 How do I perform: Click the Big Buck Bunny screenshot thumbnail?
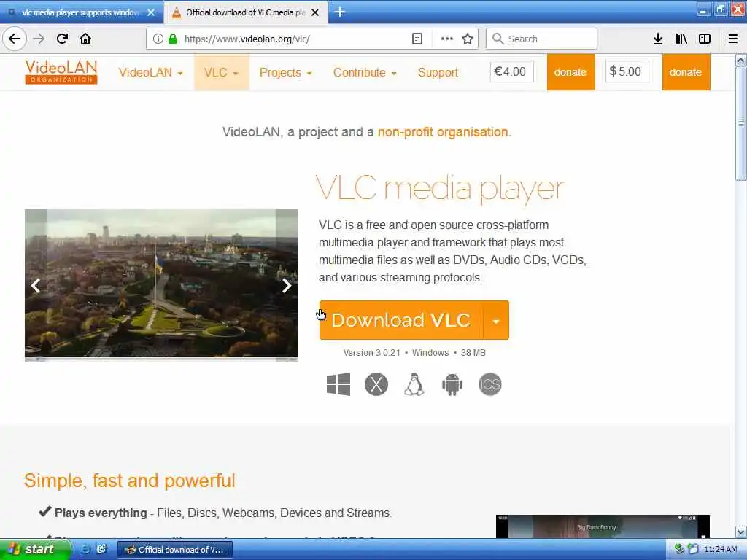pos(603,526)
